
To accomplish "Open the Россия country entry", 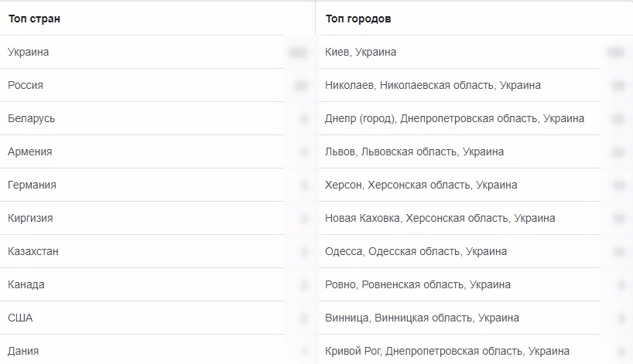I will pyautogui.click(x=26, y=85).
